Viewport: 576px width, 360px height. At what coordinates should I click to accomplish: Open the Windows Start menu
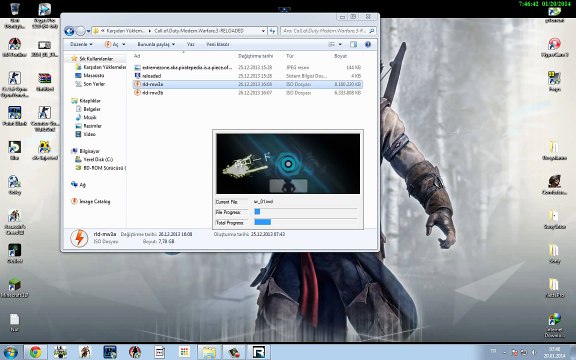click(x=11, y=352)
